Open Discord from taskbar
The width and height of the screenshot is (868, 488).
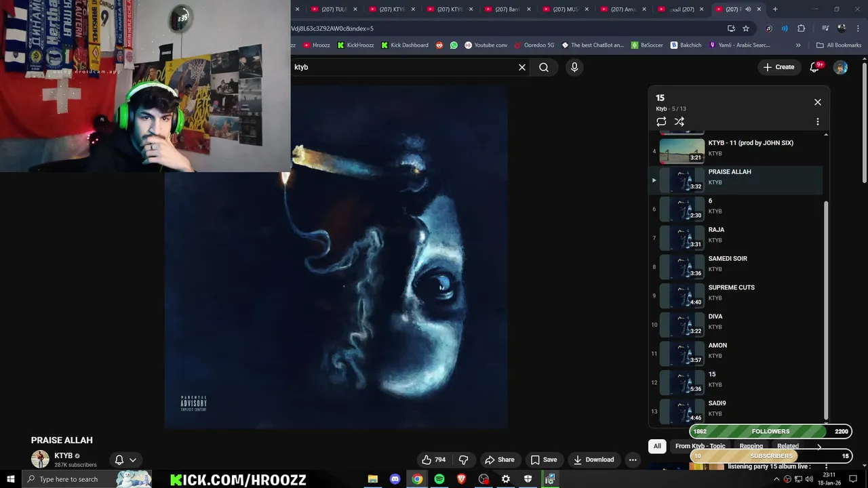click(395, 479)
